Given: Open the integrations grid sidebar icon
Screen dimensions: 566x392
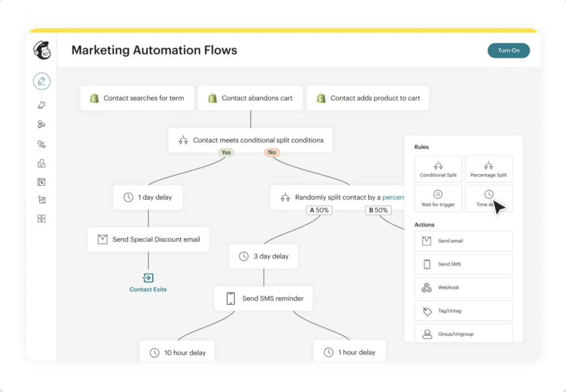Looking at the screenshot, I should click(x=41, y=218).
